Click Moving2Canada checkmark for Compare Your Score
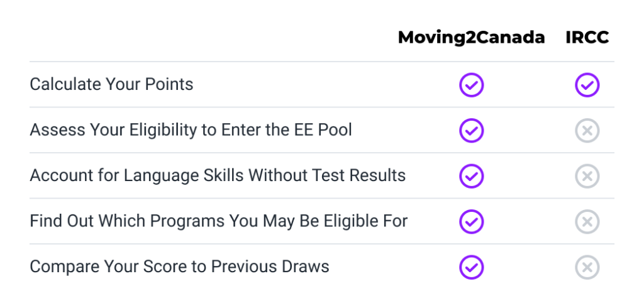 [x=471, y=267]
